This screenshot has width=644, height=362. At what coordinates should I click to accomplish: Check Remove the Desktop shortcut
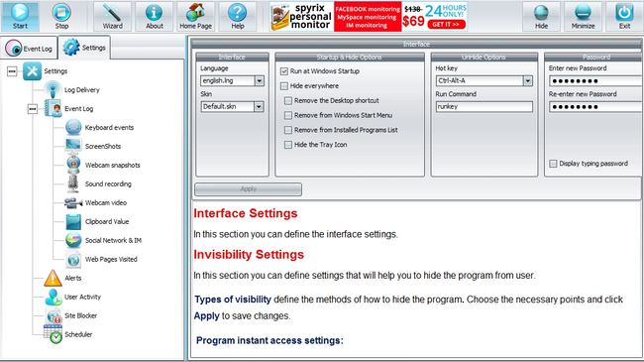pyautogui.click(x=288, y=101)
